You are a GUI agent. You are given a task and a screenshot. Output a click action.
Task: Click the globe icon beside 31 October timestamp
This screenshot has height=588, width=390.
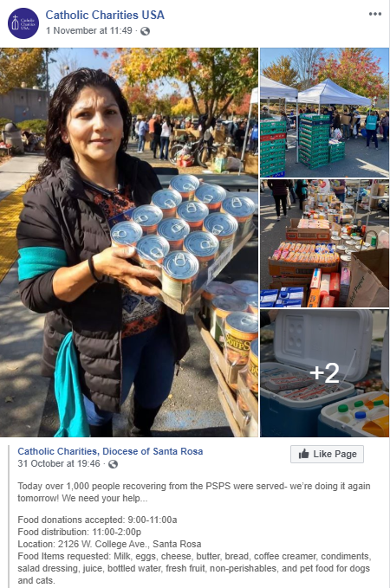click(x=113, y=464)
